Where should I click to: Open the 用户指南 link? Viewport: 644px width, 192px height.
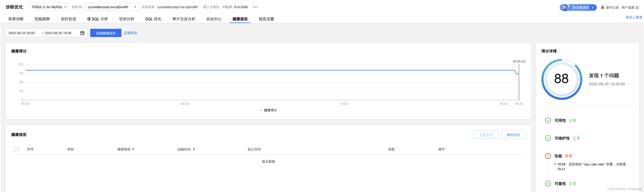coord(628,8)
